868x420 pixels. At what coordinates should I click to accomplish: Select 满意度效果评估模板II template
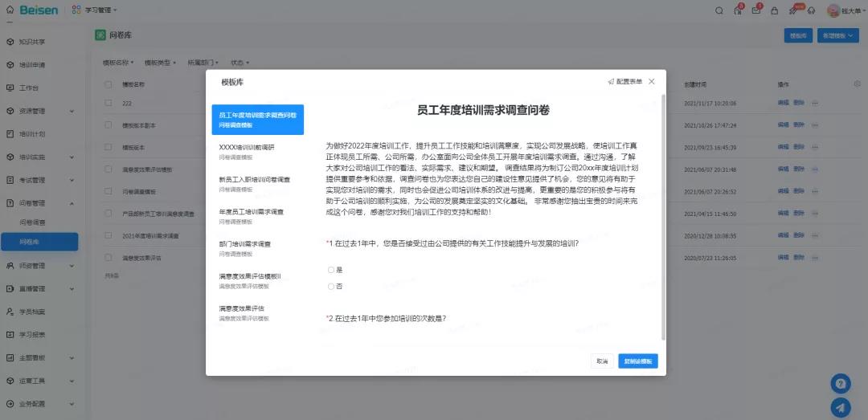[x=257, y=280]
